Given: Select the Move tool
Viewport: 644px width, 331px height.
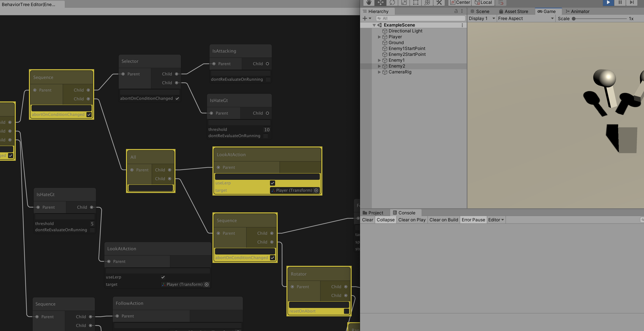Looking at the screenshot, I should tap(380, 3).
